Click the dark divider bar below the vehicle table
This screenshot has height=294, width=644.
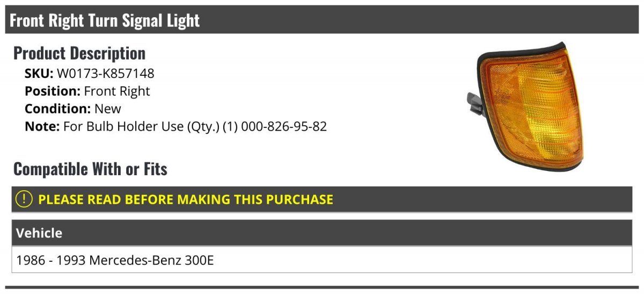pyautogui.click(x=322, y=288)
